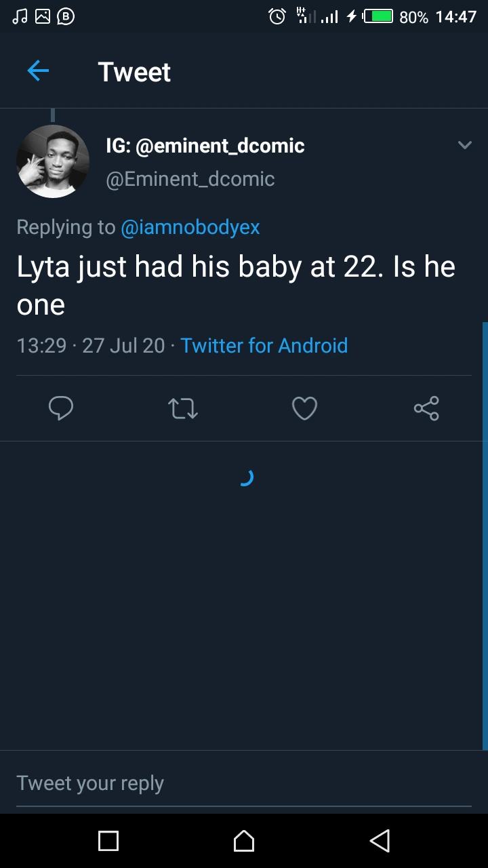Tap the image notification icon in status bar
488x868 pixels.
tap(43, 16)
